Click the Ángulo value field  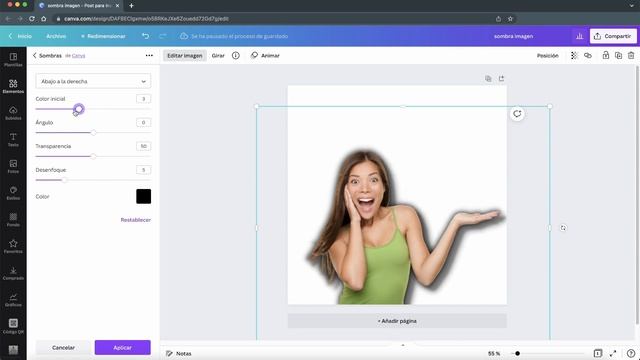[143, 122]
